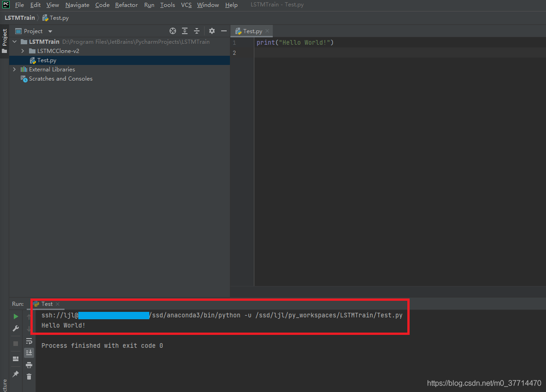Clear run console with trash icon
Screen dimensions: 546x392
[29, 377]
